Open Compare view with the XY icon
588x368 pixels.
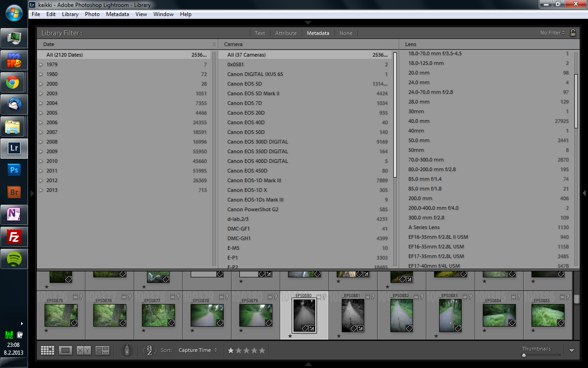coord(84,351)
